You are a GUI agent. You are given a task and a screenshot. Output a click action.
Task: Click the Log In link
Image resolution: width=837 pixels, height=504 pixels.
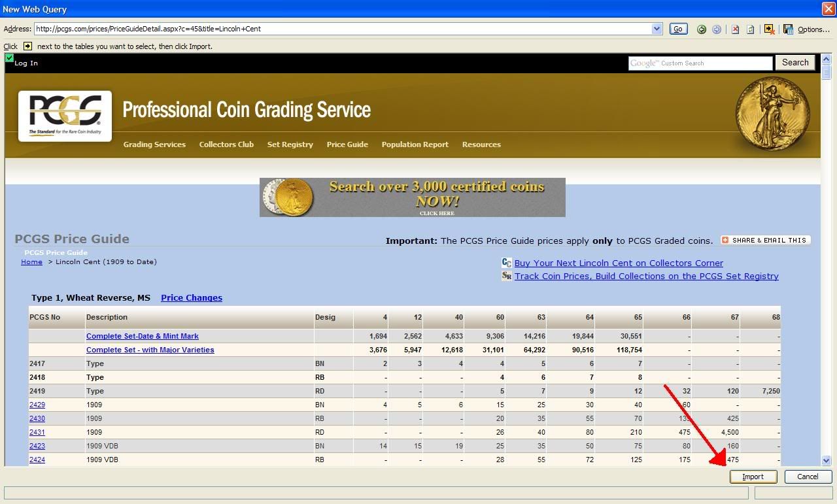point(26,63)
